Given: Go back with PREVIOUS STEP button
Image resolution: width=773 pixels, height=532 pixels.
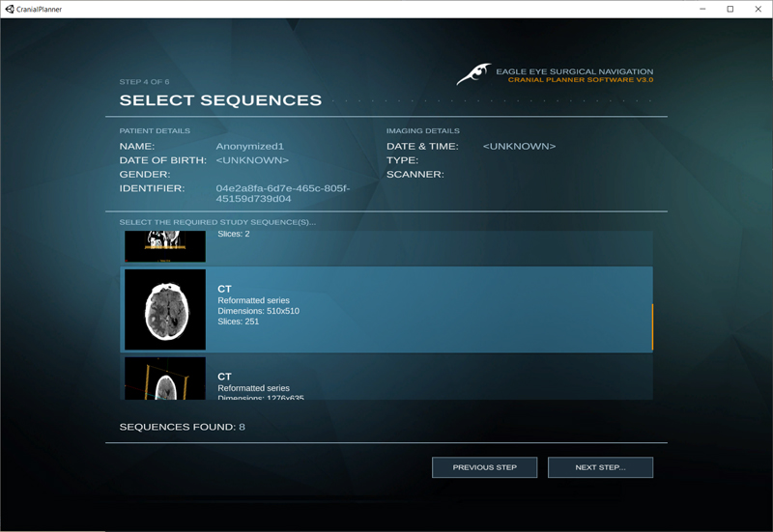Looking at the screenshot, I should pyautogui.click(x=484, y=467).
